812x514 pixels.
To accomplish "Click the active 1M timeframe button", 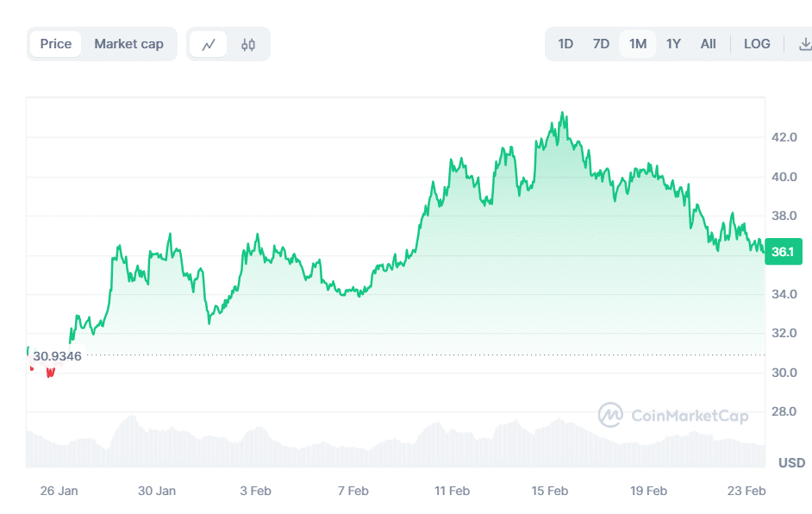I will coord(637,43).
